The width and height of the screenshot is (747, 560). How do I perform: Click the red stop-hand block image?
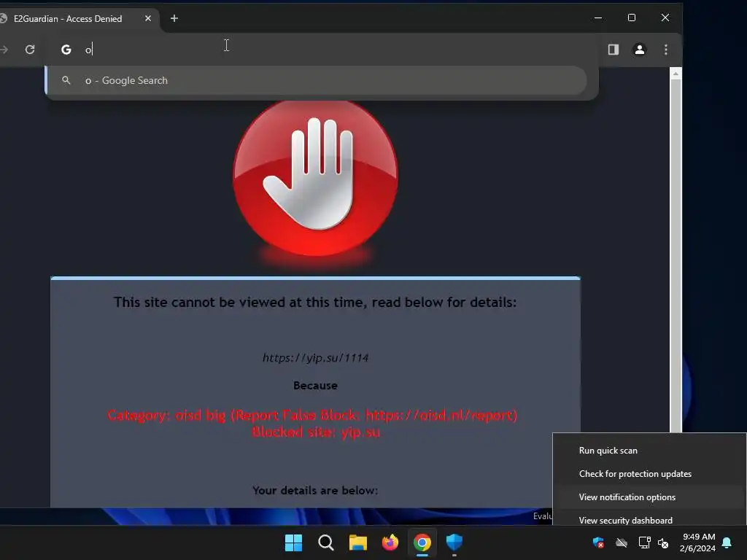pyautogui.click(x=315, y=177)
